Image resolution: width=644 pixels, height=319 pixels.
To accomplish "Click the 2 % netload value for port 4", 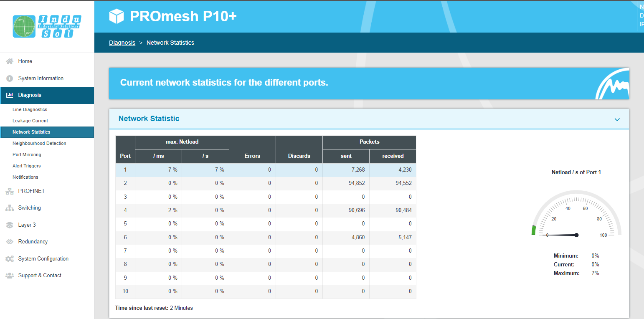I will (173, 210).
